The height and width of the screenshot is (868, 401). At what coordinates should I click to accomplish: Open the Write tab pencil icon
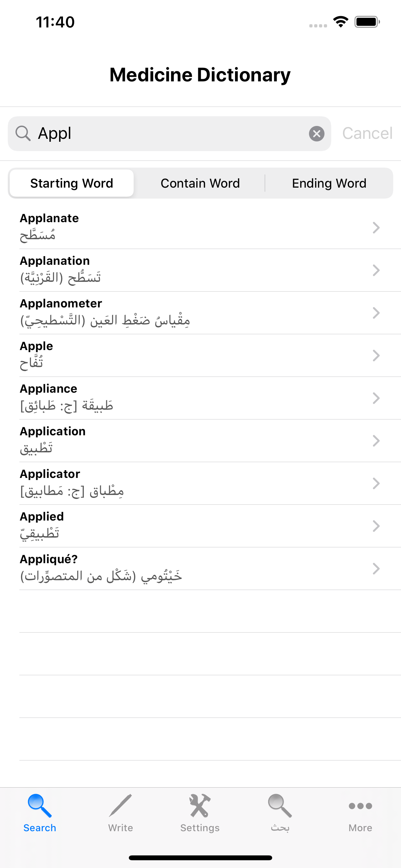pyautogui.click(x=120, y=805)
